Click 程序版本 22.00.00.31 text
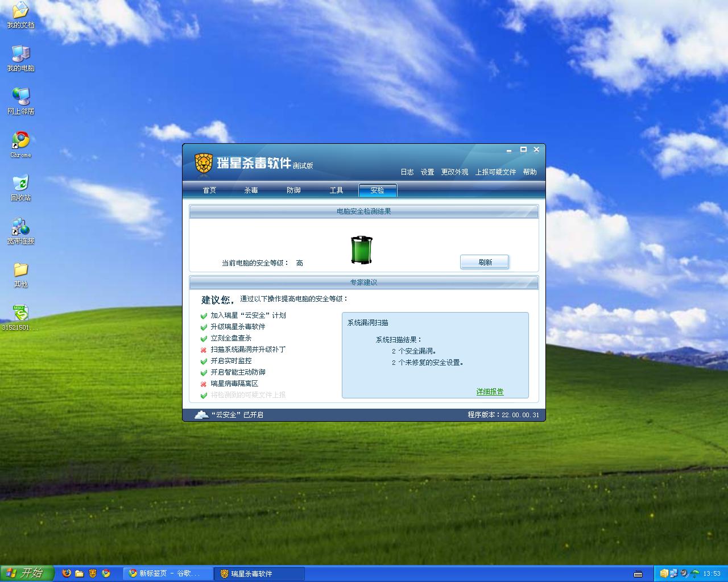The image size is (728, 582). point(503,415)
